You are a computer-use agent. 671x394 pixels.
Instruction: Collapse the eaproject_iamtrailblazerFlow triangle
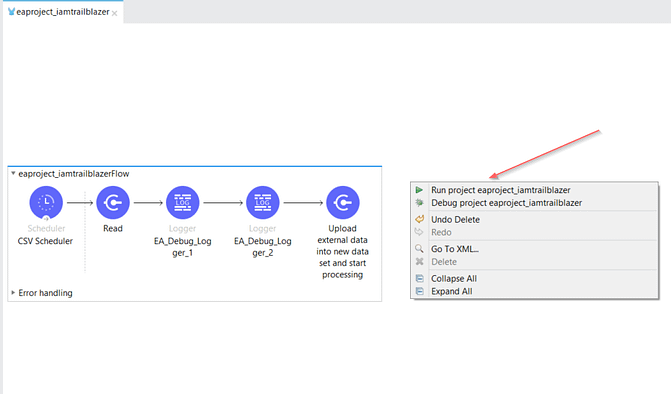pos(13,173)
